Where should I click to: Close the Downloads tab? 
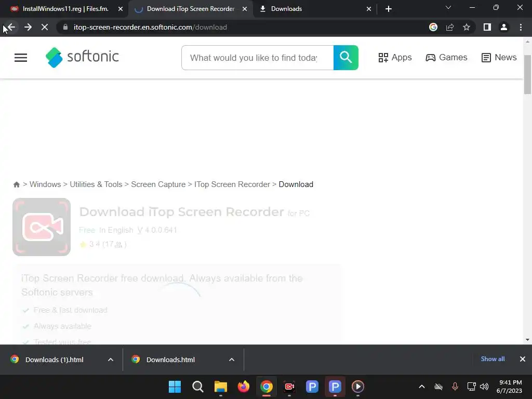pos(369,9)
